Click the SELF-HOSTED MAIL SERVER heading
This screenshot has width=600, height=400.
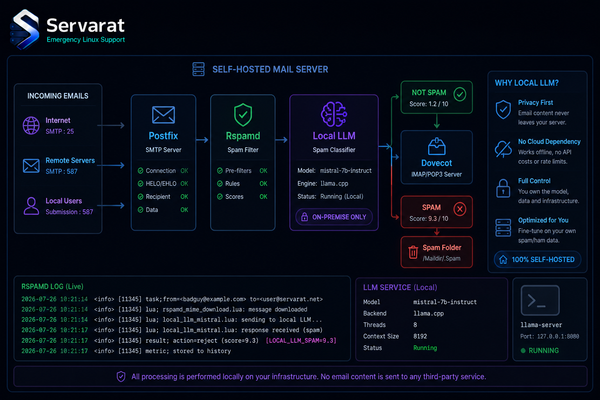[270, 69]
